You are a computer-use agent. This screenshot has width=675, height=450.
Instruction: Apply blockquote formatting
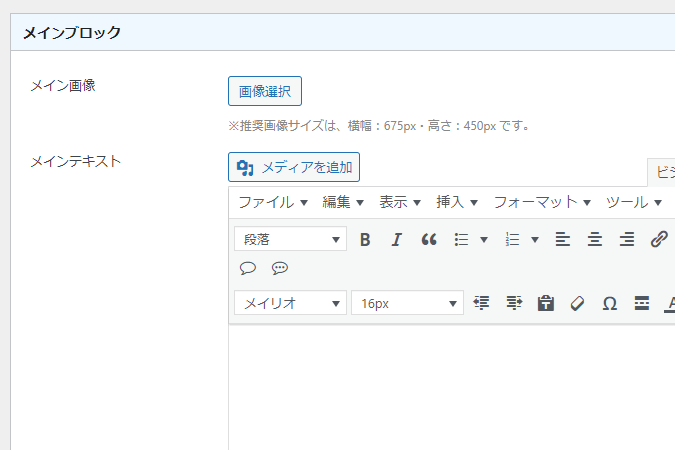pos(429,239)
